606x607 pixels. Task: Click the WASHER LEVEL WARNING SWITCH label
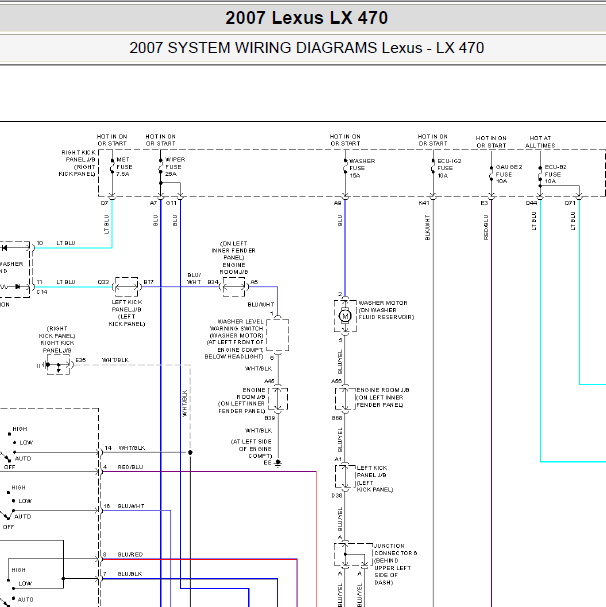tap(235, 339)
